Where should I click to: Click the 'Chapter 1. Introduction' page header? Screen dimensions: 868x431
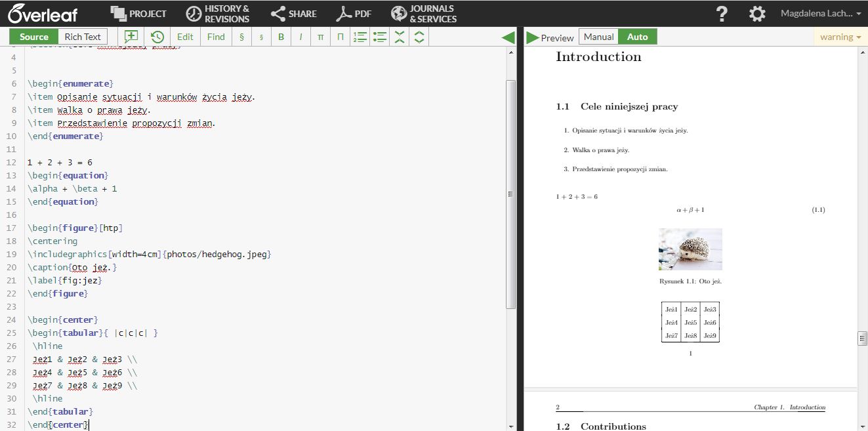[x=789, y=407]
